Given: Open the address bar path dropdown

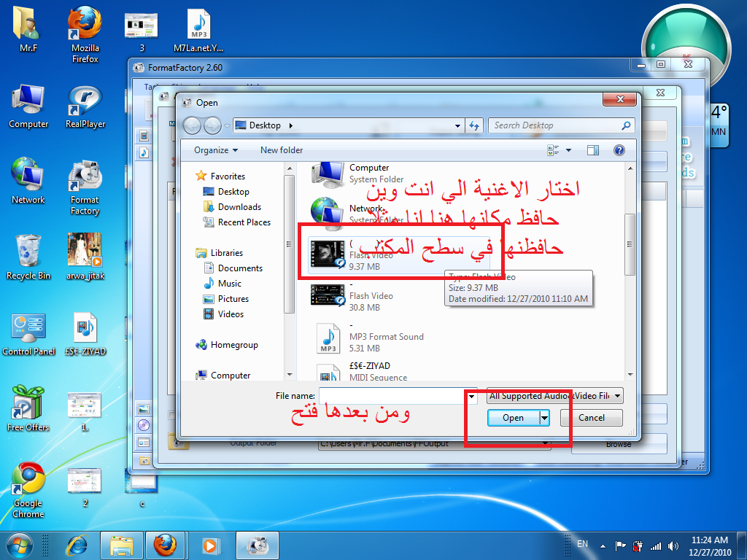Looking at the screenshot, I should (457, 125).
